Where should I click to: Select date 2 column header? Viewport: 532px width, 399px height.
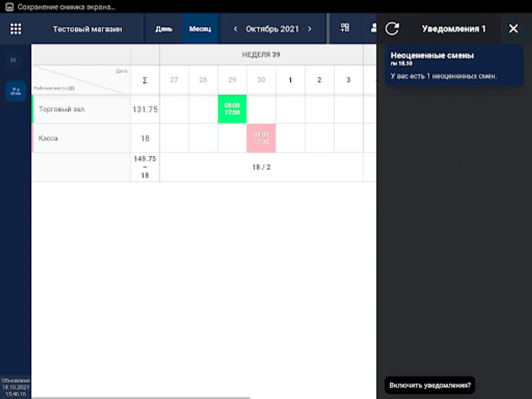point(319,80)
